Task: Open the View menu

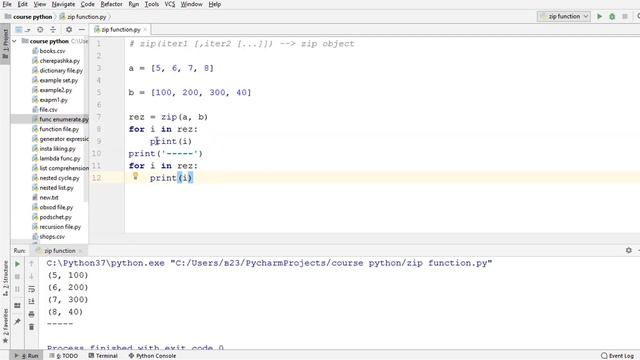Action: tap(40, 4)
